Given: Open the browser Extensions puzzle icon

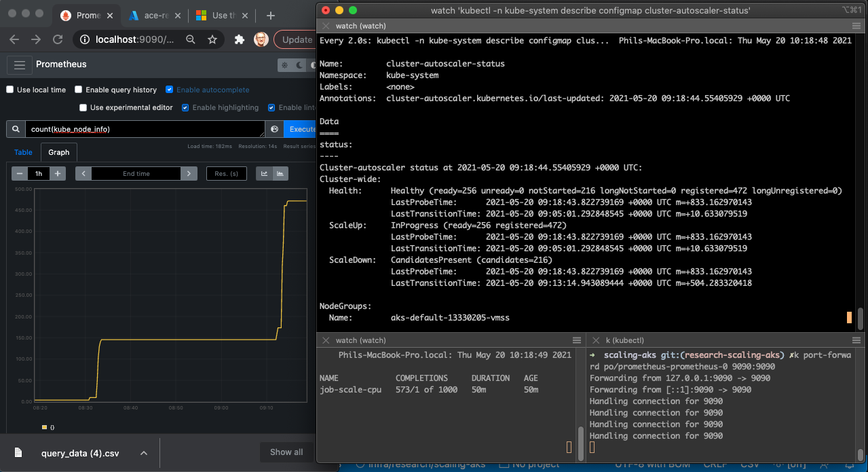Looking at the screenshot, I should point(239,40).
